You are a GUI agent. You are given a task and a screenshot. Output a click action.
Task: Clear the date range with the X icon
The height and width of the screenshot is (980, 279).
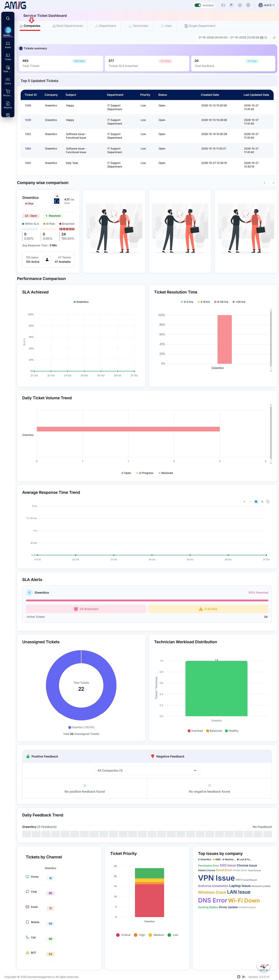(x=266, y=37)
